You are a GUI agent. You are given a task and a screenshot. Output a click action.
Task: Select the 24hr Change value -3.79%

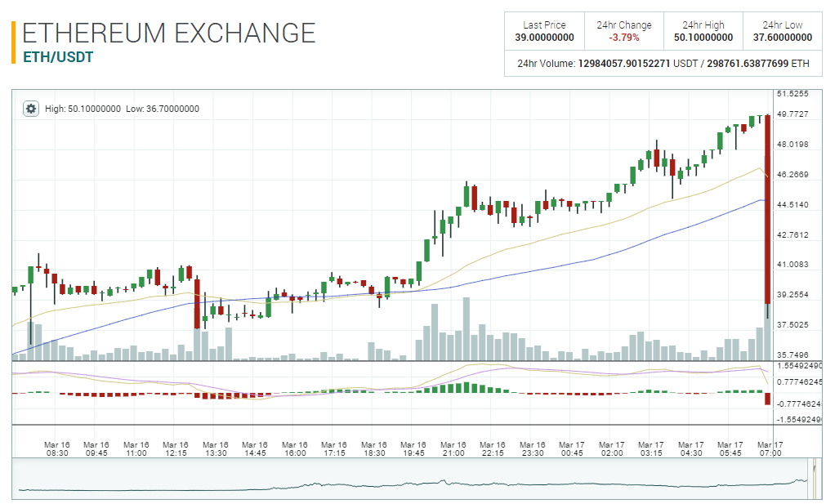point(623,37)
